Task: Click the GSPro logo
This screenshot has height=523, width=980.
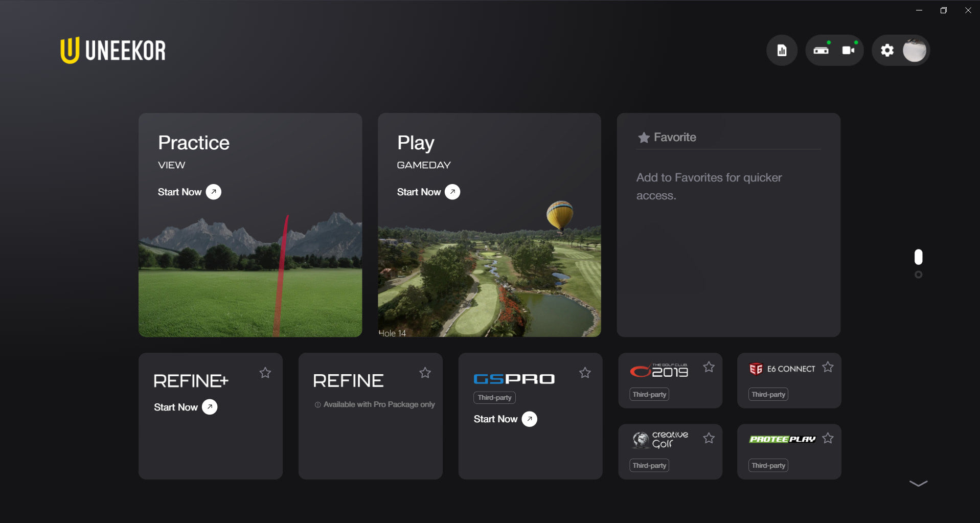Action: click(x=514, y=379)
